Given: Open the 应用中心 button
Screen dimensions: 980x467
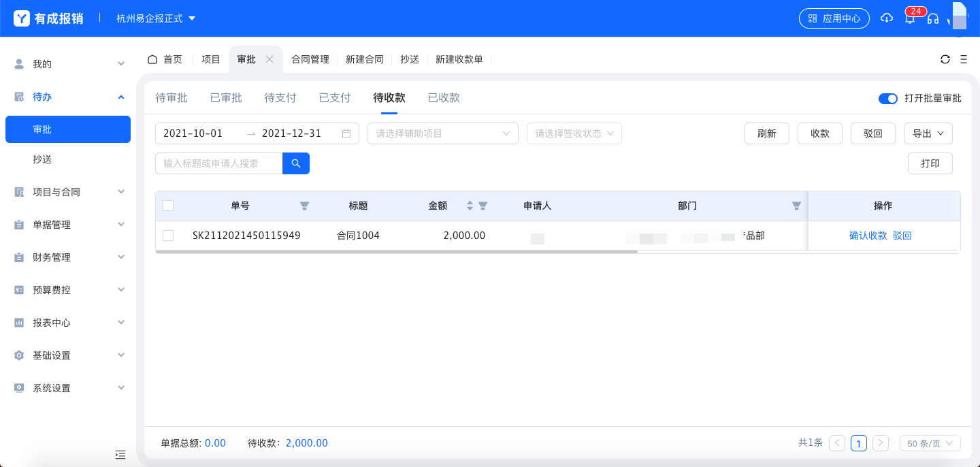Looking at the screenshot, I should (834, 18).
